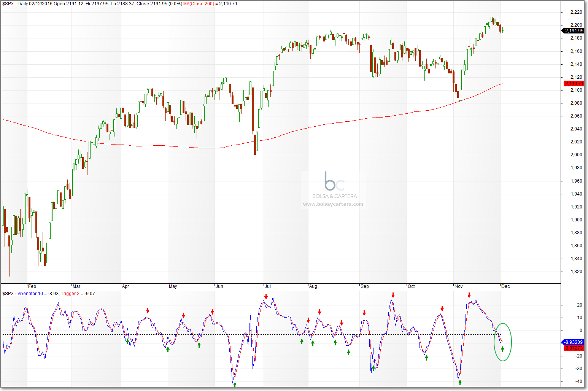Image resolution: width=588 pixels, height=391 pixels.
Task: Select the MA(Close,200) = 2,110.71 legend label
Action: pos(210,4)
